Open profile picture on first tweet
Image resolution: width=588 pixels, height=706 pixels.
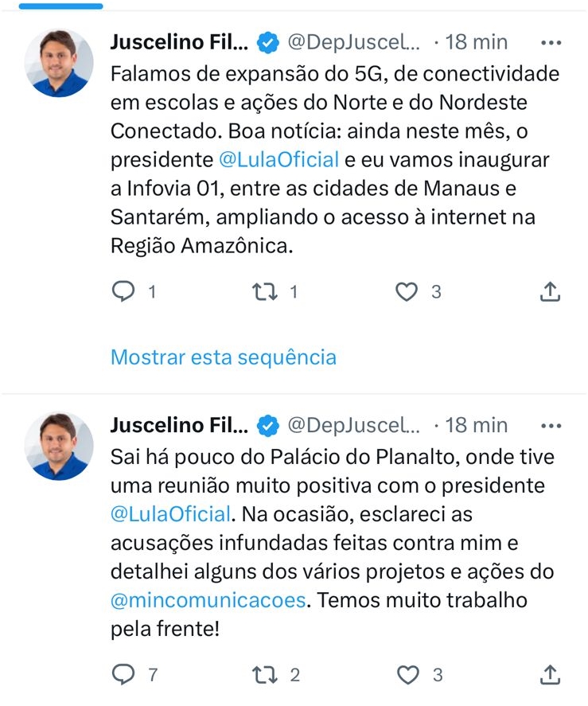[60, 63]
